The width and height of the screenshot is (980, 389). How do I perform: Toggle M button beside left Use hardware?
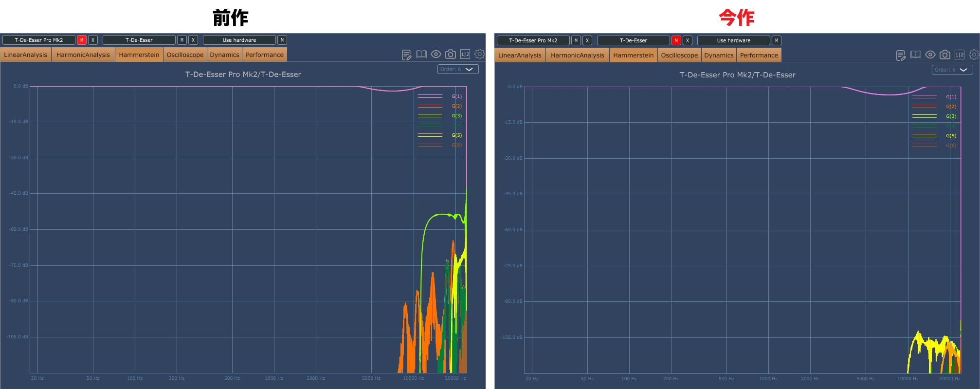282,40
